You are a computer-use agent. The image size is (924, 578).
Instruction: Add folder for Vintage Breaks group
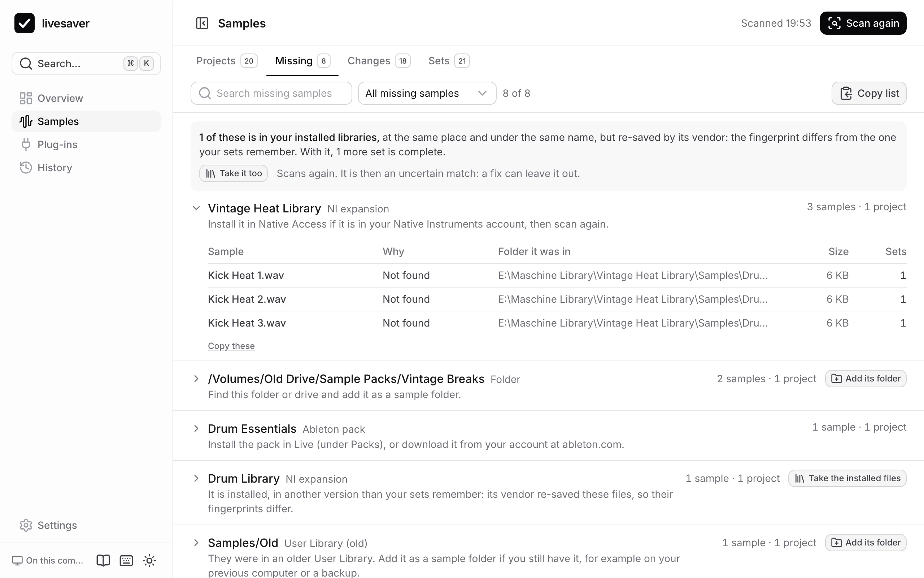[866, 379]
